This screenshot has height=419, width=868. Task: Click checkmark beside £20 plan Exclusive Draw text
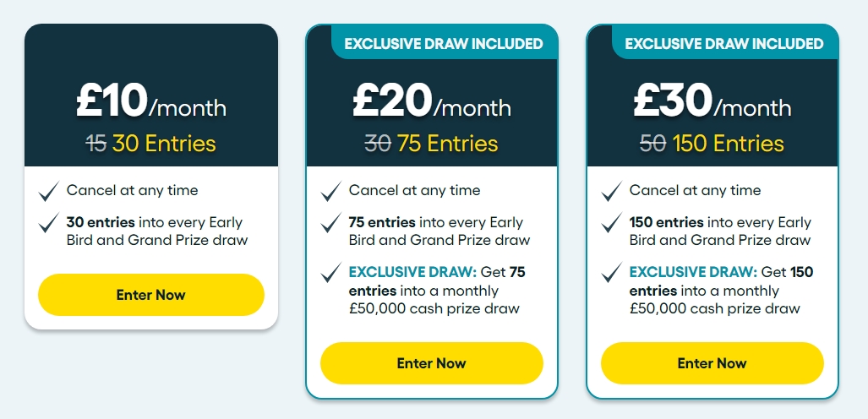point(330,273)
